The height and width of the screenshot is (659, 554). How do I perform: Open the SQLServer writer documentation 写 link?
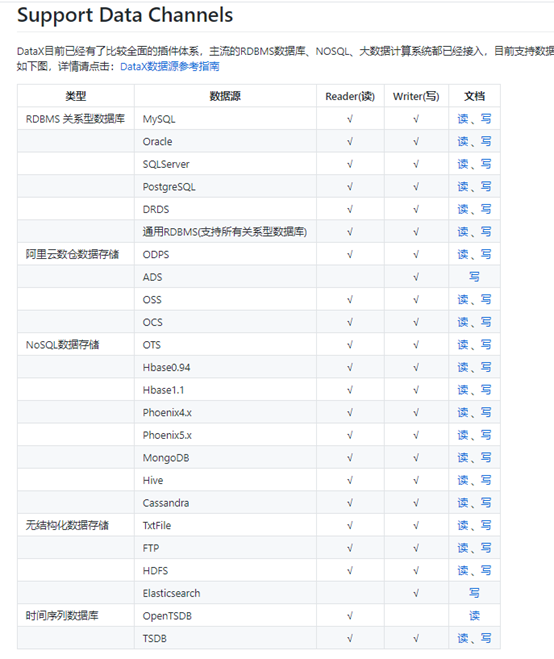(x=486, y=164)
